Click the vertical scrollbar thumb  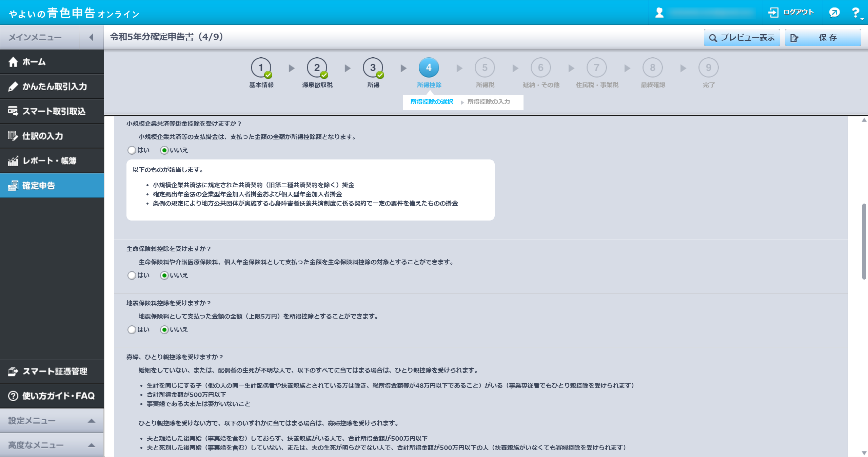point(864,241)
